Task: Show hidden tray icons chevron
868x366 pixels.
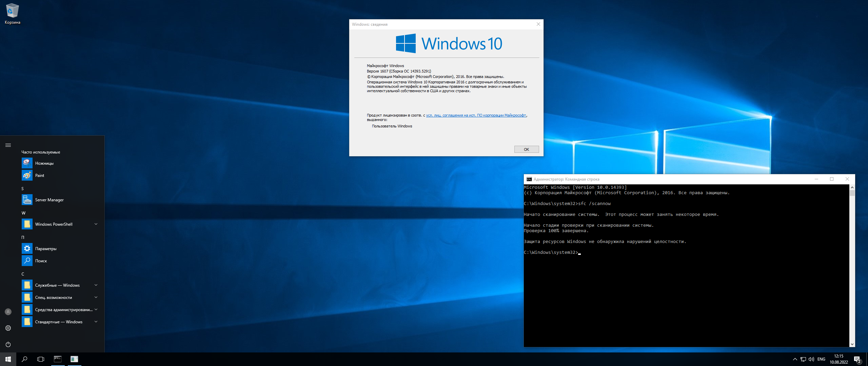Action: pos(795,359)
